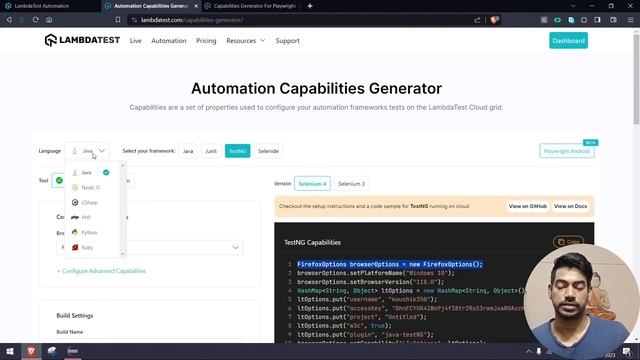Choose CSharp from language list
This screenshot has width=640, height=360.
[x=89, y=202]
